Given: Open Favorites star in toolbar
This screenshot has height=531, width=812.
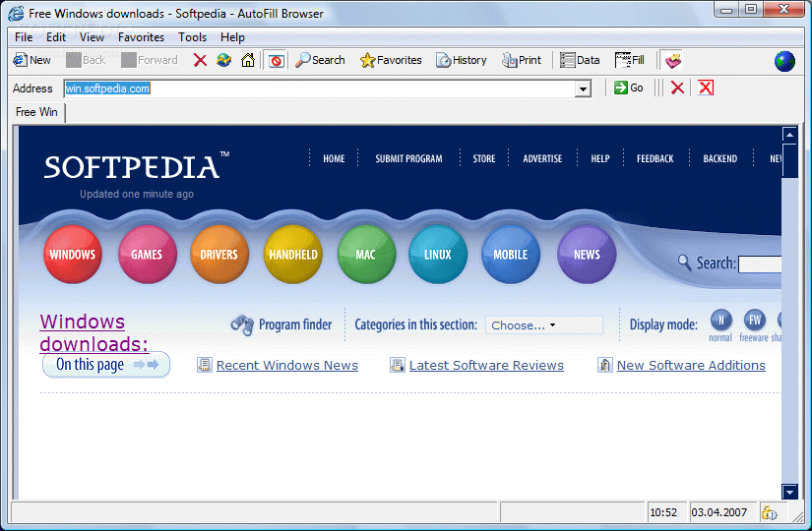Looking at the screenshot, I should pyautogui.click(x=391, y=60).
